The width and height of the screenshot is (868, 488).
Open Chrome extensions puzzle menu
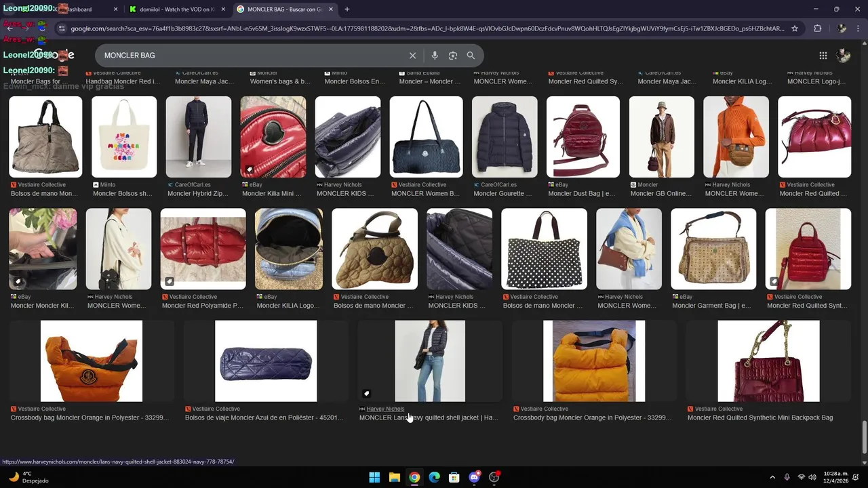point(817,28)
